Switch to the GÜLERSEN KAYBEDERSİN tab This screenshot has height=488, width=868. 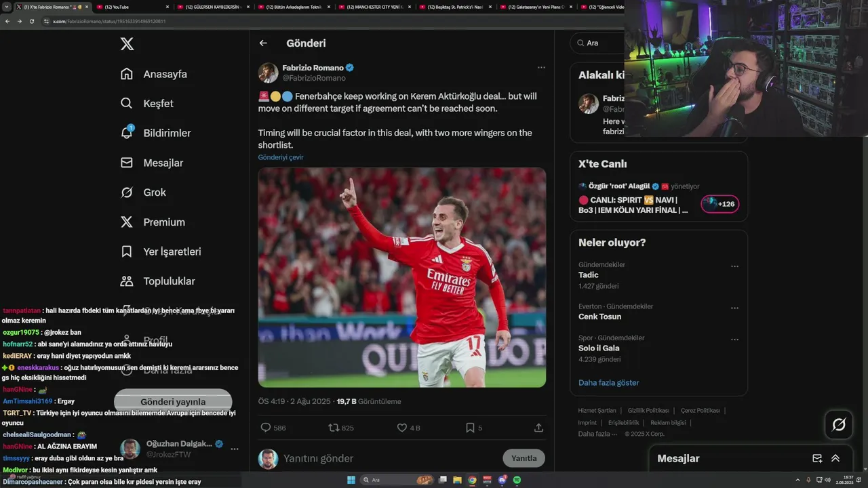tap(213, 7)
